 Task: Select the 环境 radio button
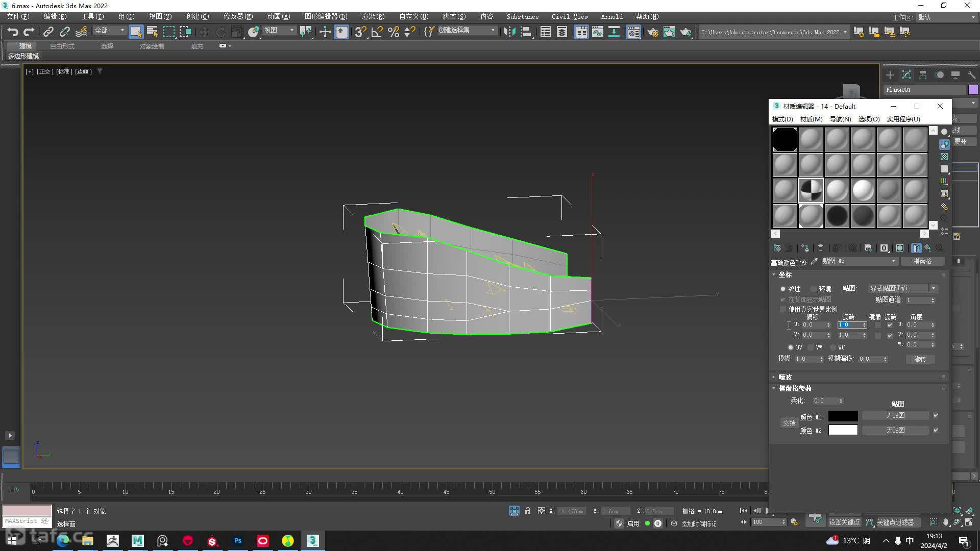(x=814, y=289)
